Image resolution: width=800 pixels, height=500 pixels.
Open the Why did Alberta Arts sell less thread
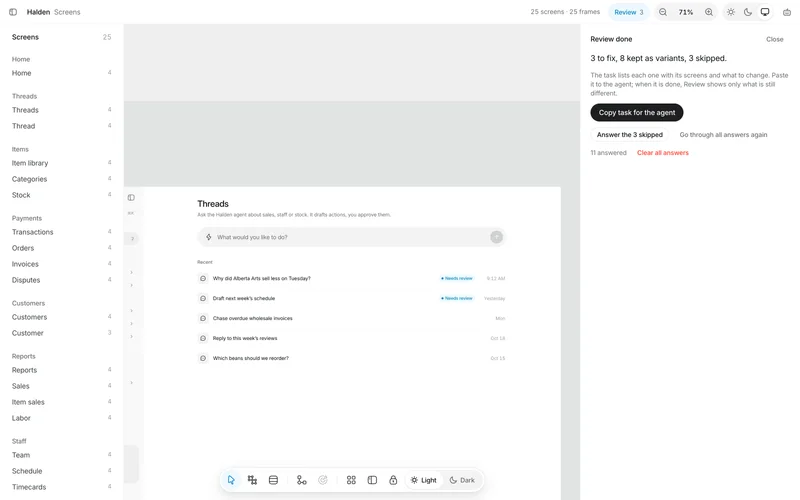(351, 279)
